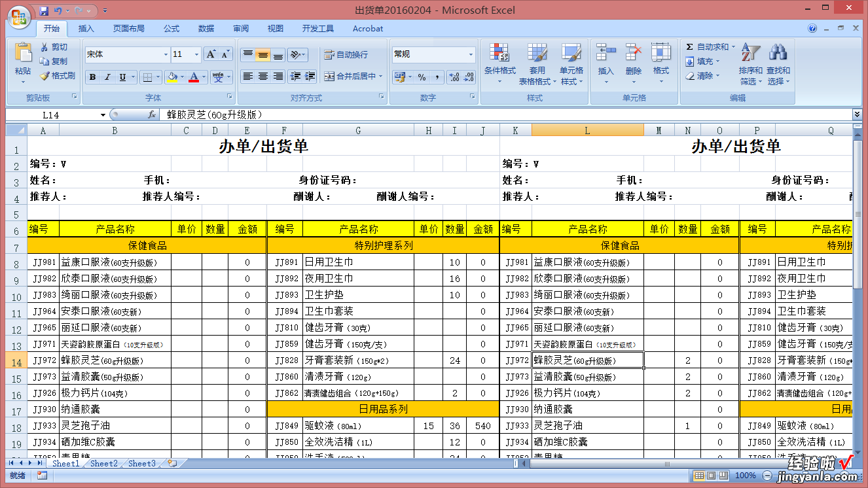The width and height of the screenshot is (868, 488).
Task: Decrease decimal places
Action: click(469, 77)
